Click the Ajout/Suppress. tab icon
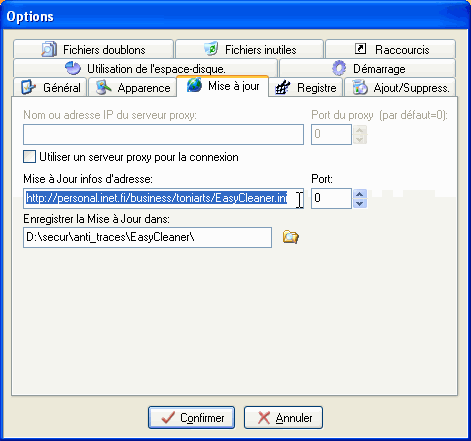471x441 pixels. (360, 87)
